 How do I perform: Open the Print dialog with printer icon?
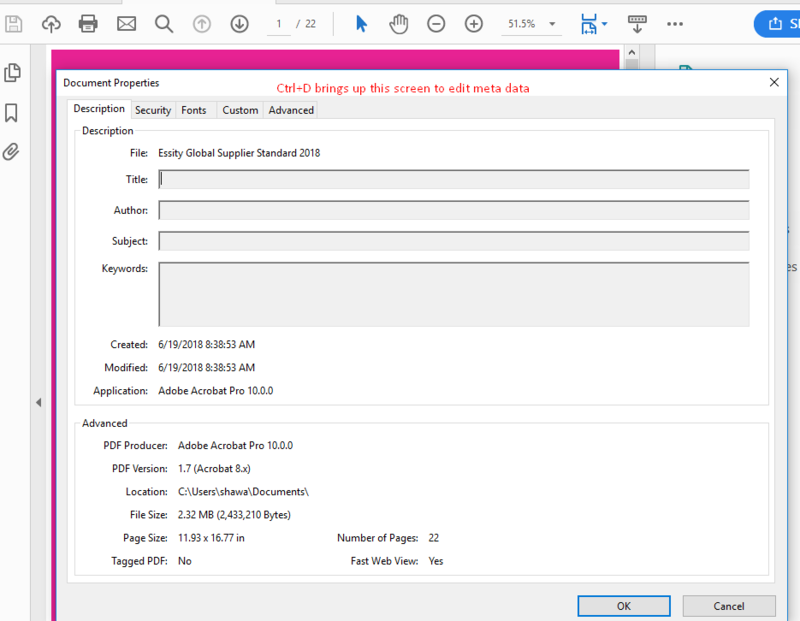coord(88,22)
